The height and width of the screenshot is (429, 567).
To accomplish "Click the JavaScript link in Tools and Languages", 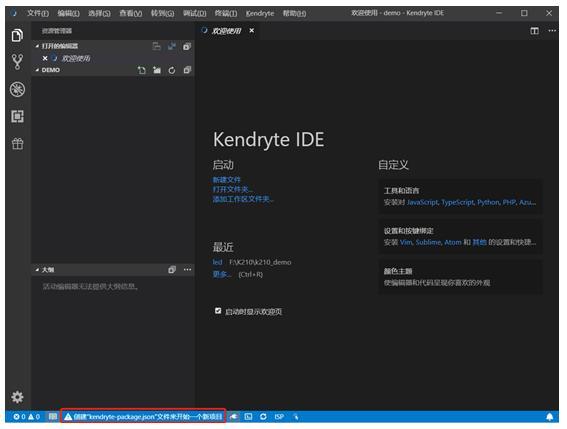I will [422, 202].
